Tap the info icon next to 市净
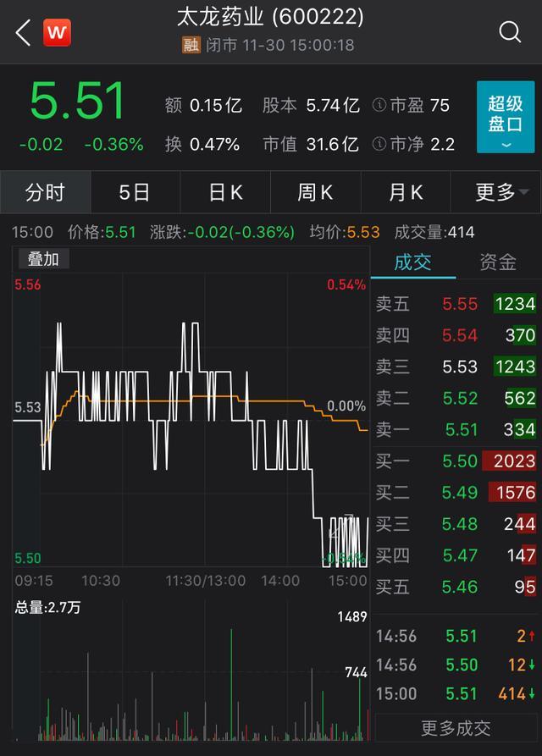The width and height of the screenshot is (542, 756). tap(379, 144)
